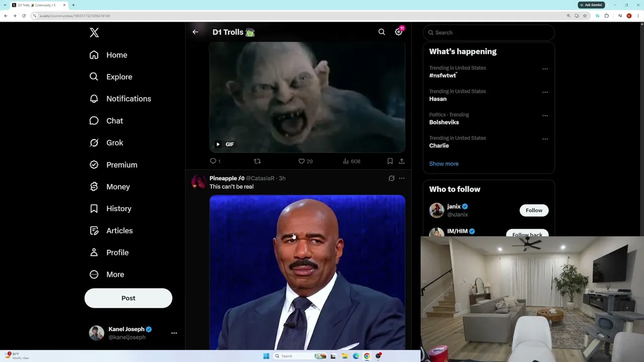This screenshot has height=362, width=644.
Task: Like the post with 29 likes
Action: pyautogui.click(x=305, y=161)
